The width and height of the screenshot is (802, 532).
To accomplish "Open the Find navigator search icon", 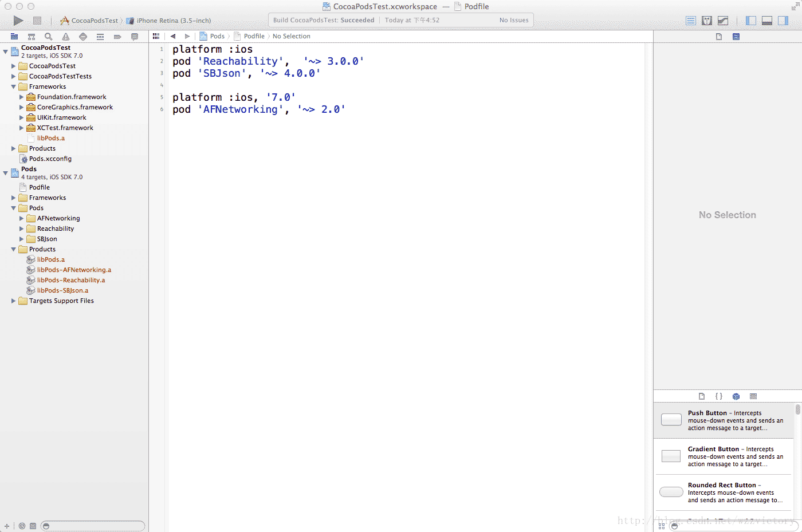I will click(x=49, y=37).
